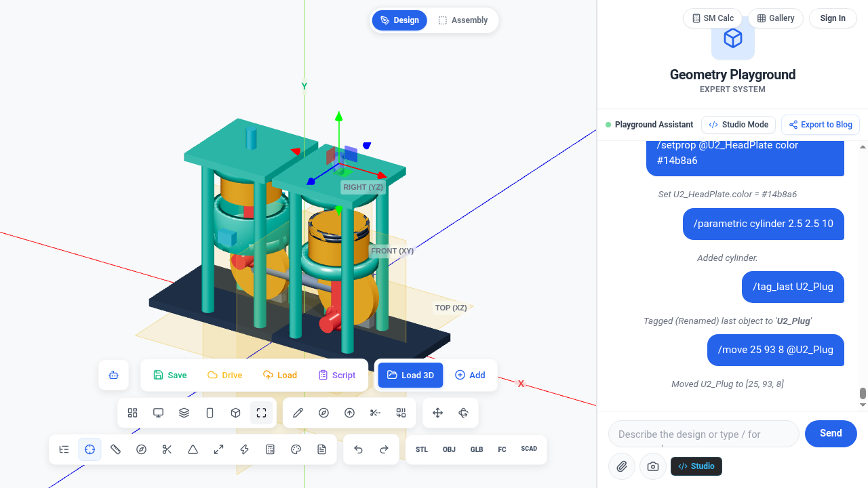Click the Load 3D button
The image size is (868, 488).
pyautogui.click(x=411, y=375)
